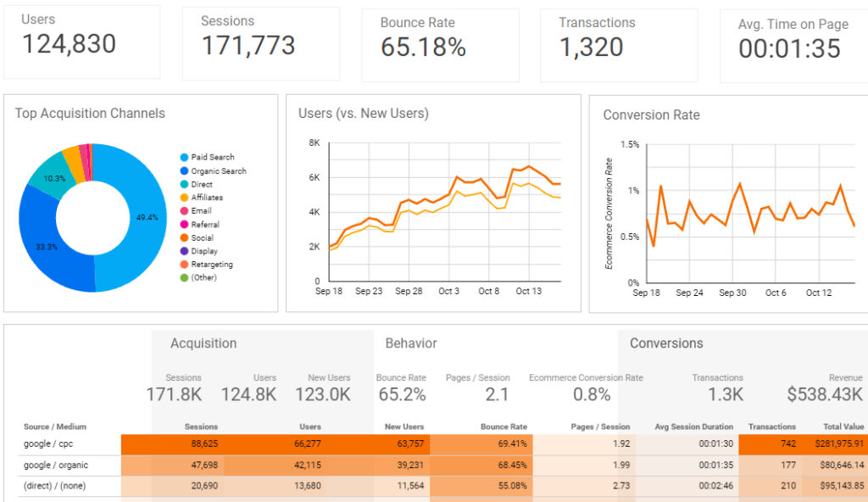Click the 49.4% donut chart slice
Screen dimensions: 868x502
tap(147, 217)
